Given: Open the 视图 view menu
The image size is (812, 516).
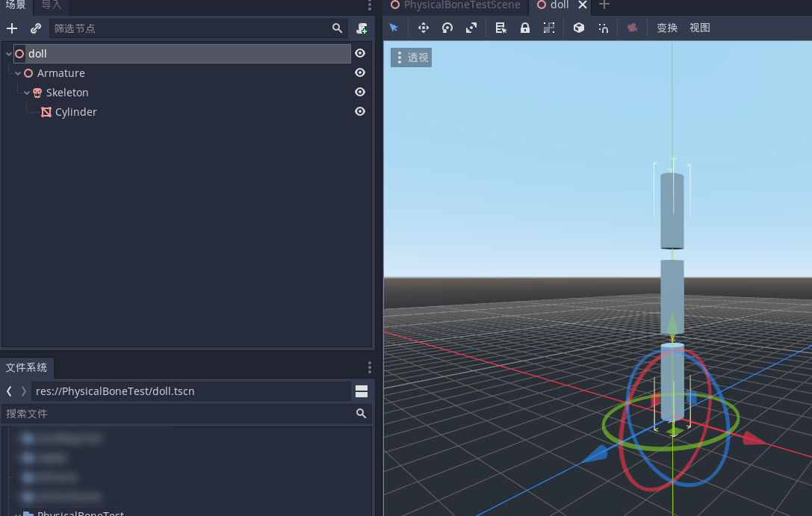Looking at the screenshot, I should 700,28.
